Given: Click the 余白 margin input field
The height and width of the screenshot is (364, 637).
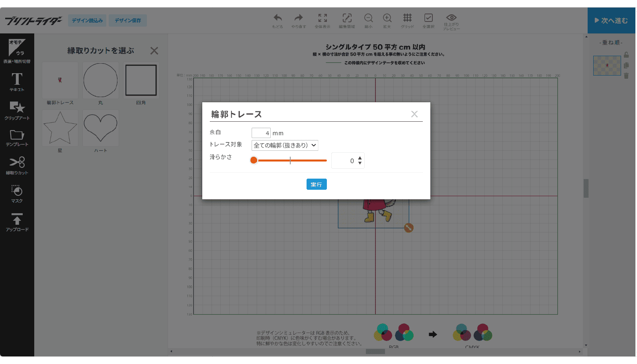Looking at the screenshot, I should [x=261, y=133].
